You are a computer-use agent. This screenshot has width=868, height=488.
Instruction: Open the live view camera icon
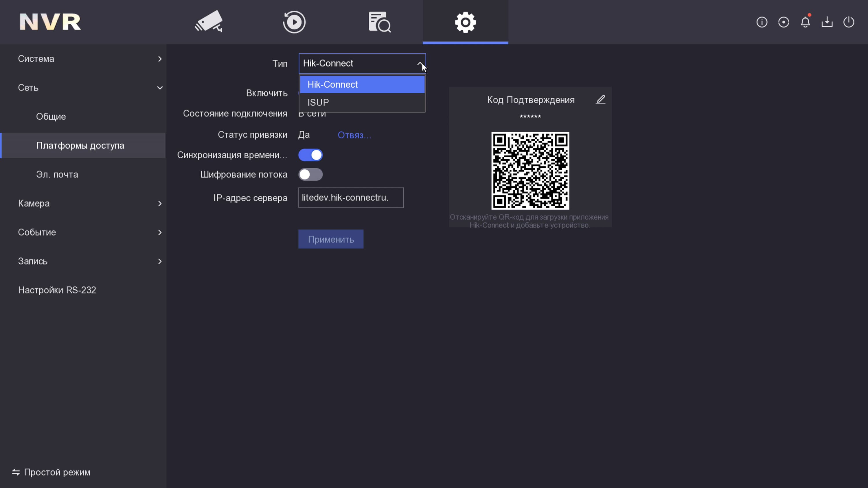(x=209, y=22)
